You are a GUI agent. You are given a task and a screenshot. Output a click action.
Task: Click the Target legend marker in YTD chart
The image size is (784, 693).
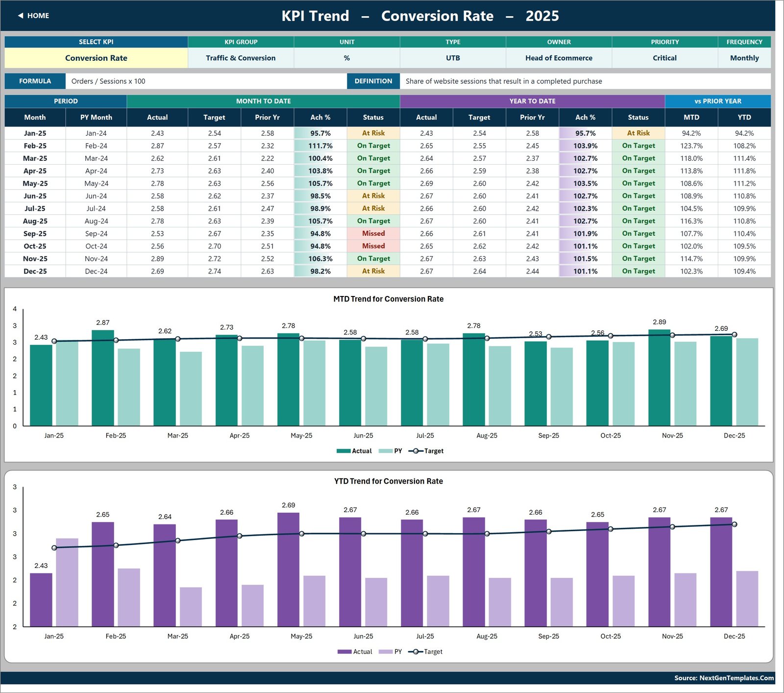click(x=416, y=652)
